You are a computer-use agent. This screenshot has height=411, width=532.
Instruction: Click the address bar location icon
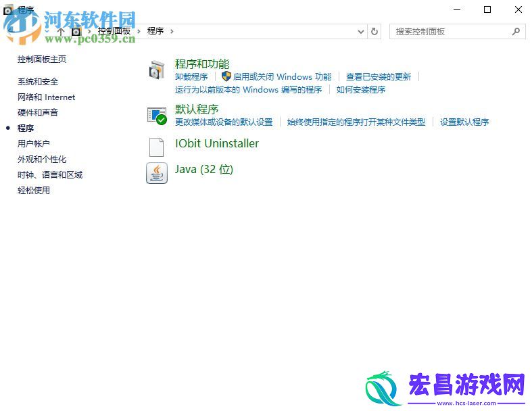coord(76,32)
